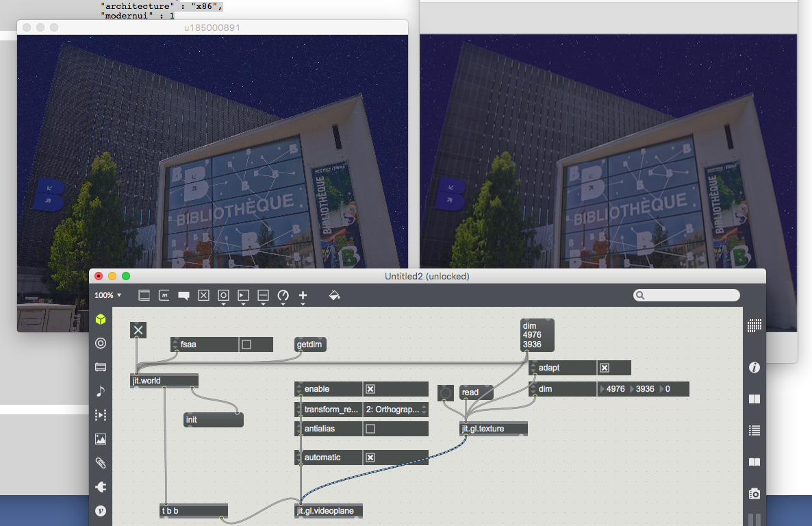Viewport: 812px width, 526px height.
Task: Add a number box from toolbar
Action: (243, 295)
